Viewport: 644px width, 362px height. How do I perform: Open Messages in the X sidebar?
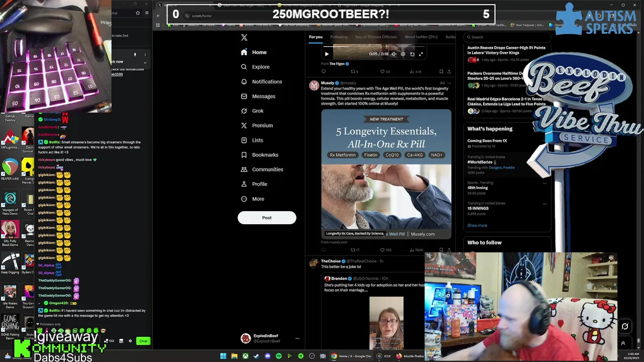coord(258,96)
